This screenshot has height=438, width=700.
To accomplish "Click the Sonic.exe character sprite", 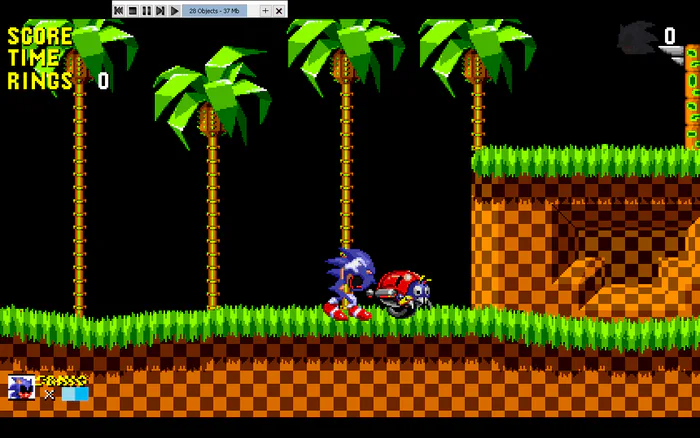I will click(350, 284).
